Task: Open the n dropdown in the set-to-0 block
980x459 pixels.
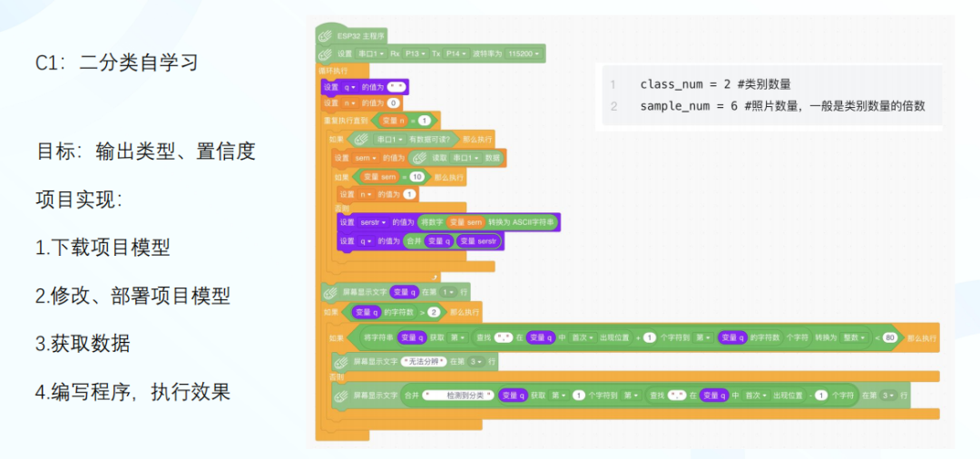Action: coord(350,103)
